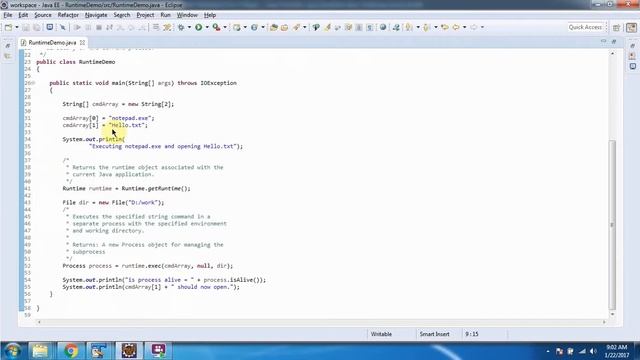This screenshot has height=360, width=640.
Task: Open the External Tools dropdown arrow
Action: tap(225, 27)
